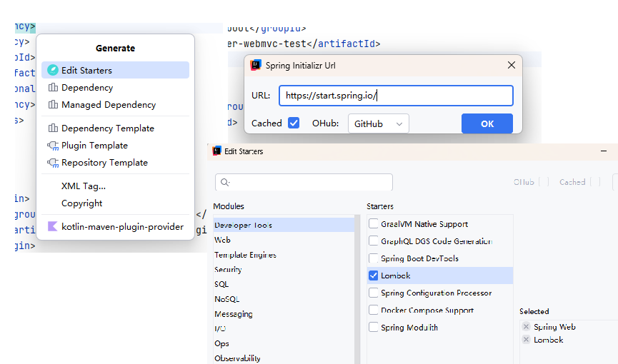Select Developer Tools module
This screenshot has width=618, height=364.
(x=284, y=225)
